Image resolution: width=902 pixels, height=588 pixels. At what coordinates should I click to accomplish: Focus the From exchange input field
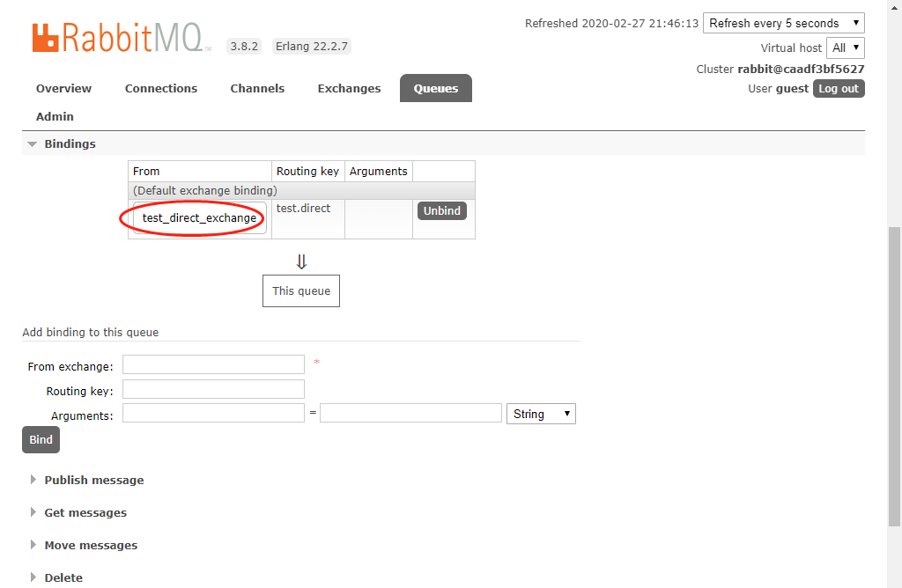click(x=213, y=364)
